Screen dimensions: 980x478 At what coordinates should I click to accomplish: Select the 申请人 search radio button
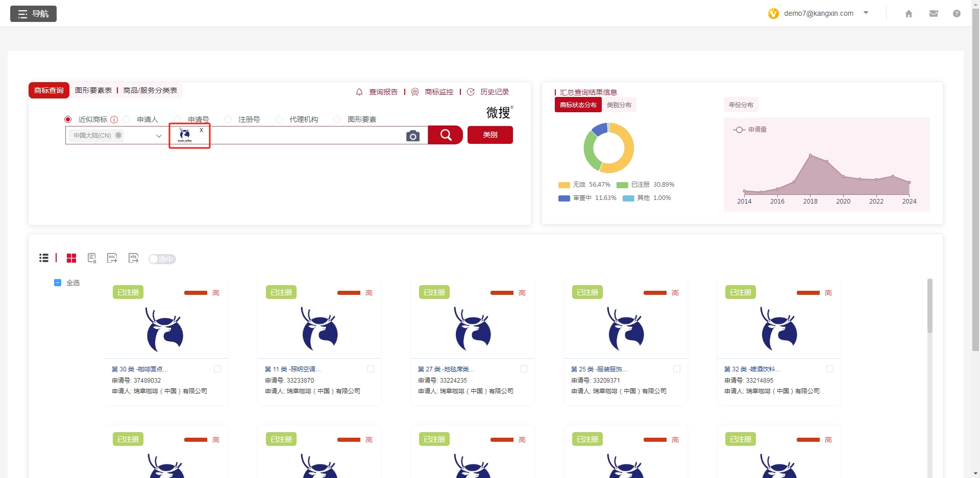point(126,119)
